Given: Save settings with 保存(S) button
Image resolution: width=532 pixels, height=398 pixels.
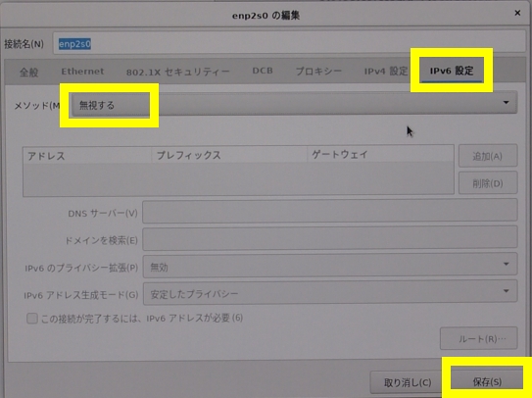Looking at the screenshot, I should pyautogui.click(x=487, y=381).
